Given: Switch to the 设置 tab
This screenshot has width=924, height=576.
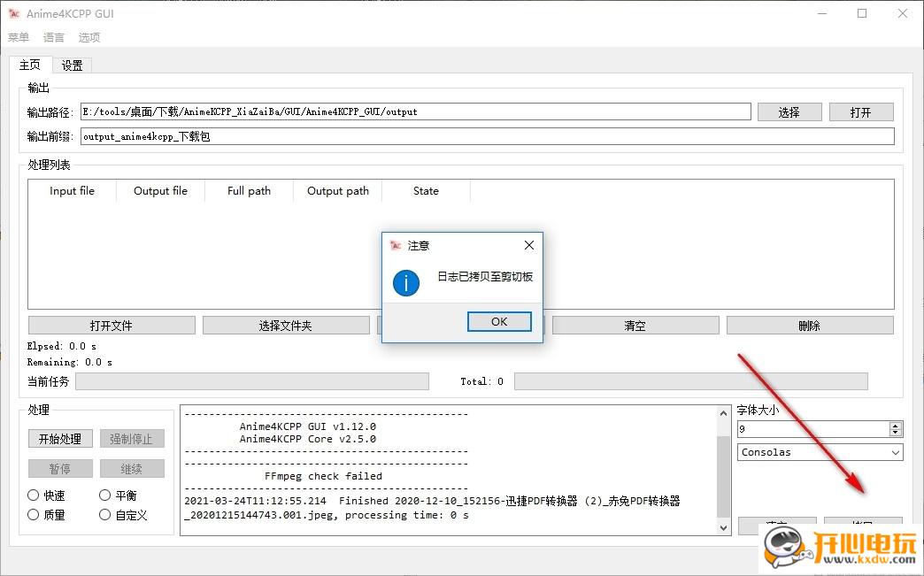Looking at the screenshot, I should [x=72, y=65].
